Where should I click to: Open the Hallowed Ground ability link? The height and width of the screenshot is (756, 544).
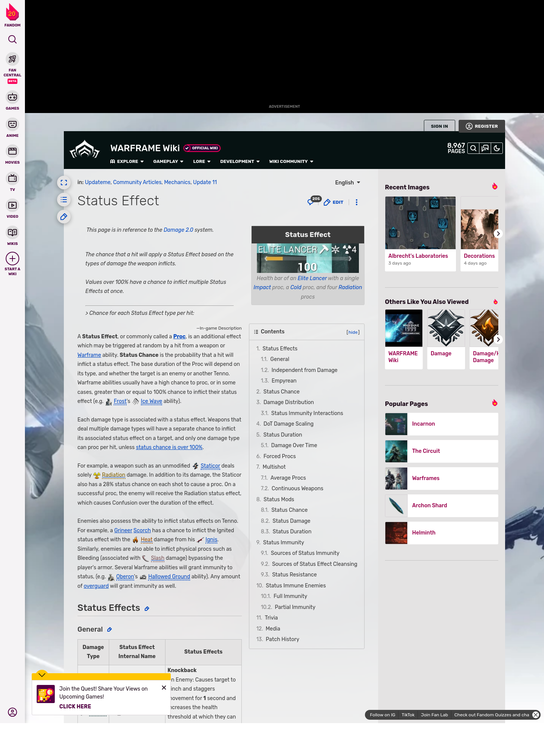(x=169, y=576)
